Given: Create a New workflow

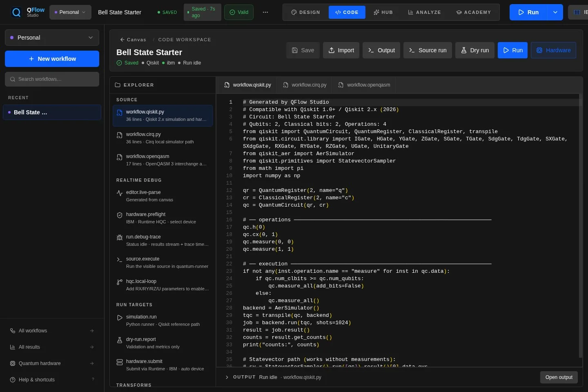Looking at the screenshot, I should click(x=52, y=59).
